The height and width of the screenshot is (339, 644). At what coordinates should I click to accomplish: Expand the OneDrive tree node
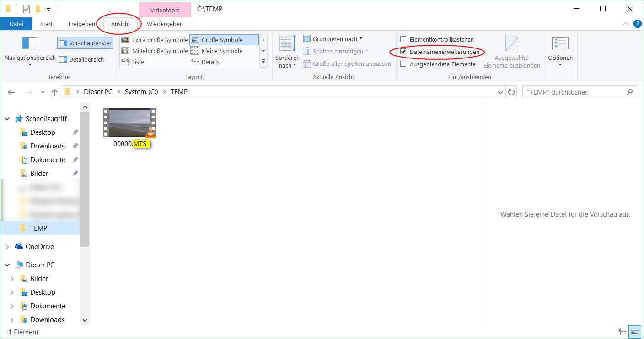coord(7,247)
